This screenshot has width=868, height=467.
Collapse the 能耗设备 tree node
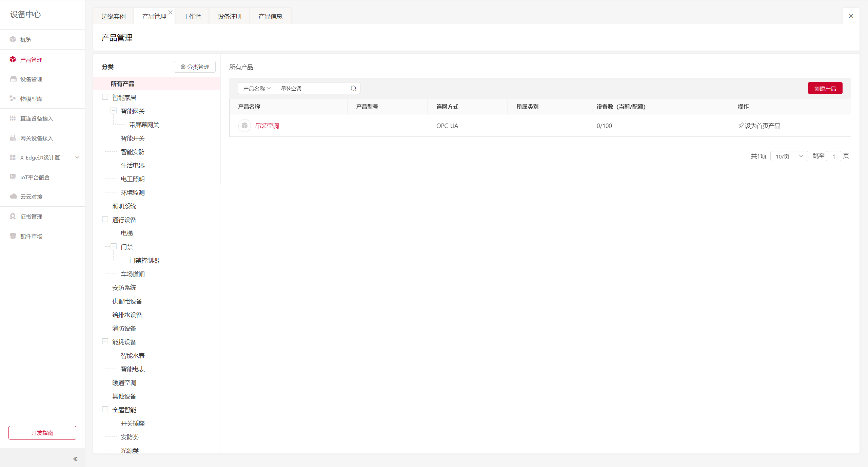point(105,341)
